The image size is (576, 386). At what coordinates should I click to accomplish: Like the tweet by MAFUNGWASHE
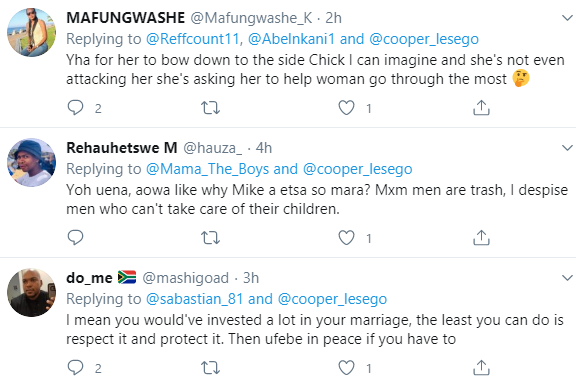tap(346, 108)
